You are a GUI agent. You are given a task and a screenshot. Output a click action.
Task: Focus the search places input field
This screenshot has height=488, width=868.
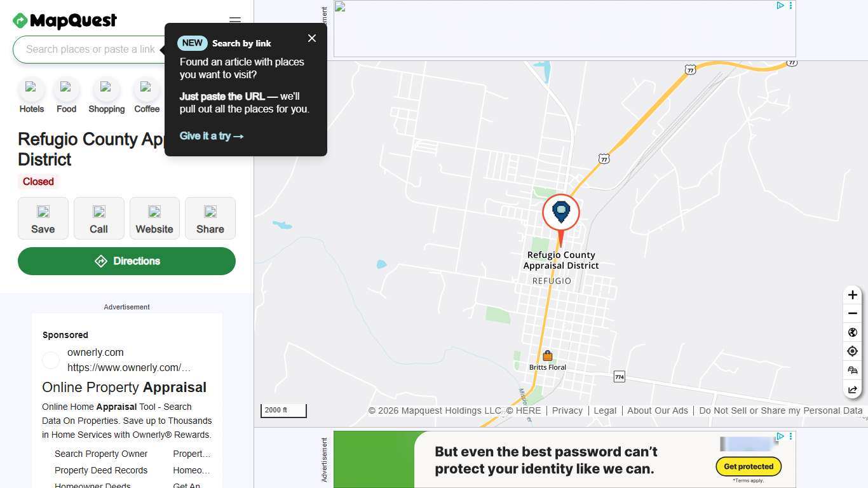tap(89, 50)
